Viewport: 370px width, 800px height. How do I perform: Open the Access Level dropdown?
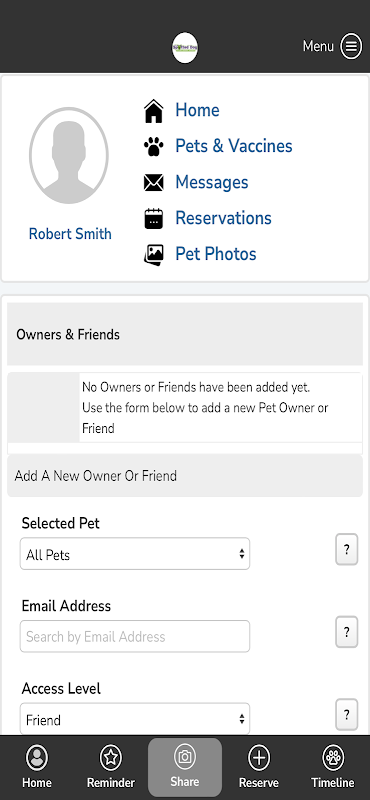pos(135,719)
